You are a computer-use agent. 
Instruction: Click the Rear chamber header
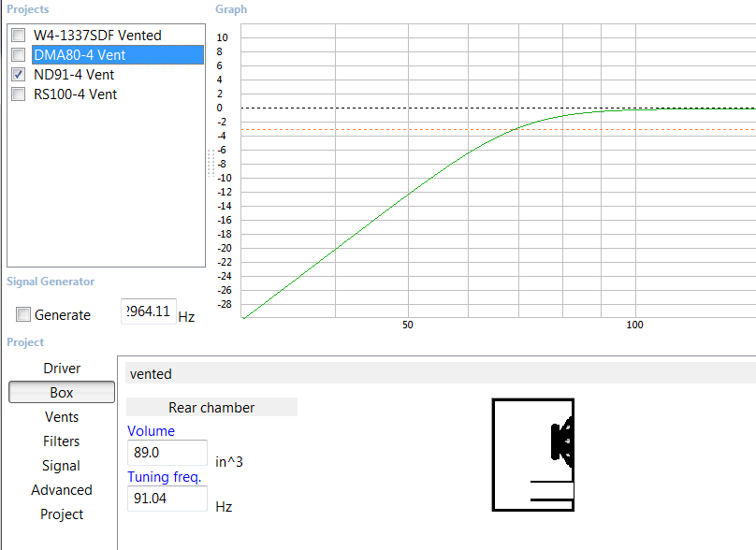(211, 407)
